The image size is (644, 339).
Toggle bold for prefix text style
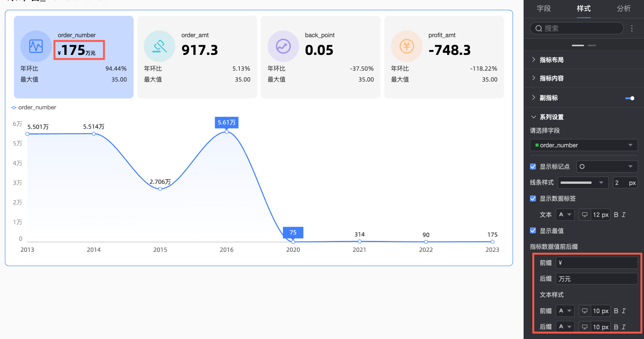point(616,311)
